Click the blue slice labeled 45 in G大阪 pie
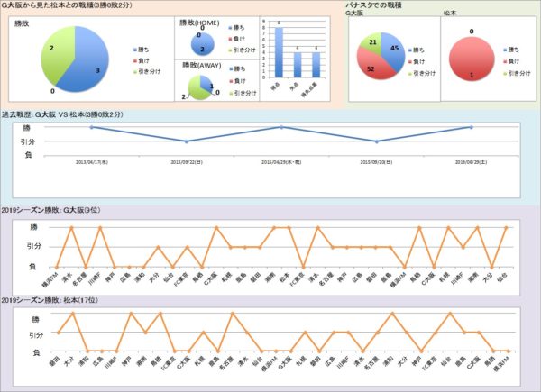The image size is (541, 392). coord(394,50)
